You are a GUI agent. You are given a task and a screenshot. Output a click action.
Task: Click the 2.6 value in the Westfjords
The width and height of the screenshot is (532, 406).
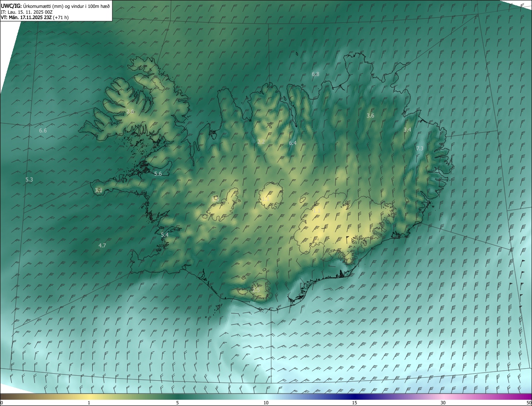click(x=130, y=111)
